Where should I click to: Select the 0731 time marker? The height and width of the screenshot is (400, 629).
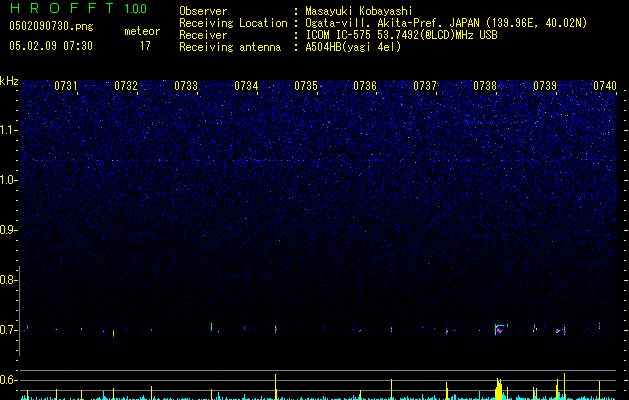(66, 86)
